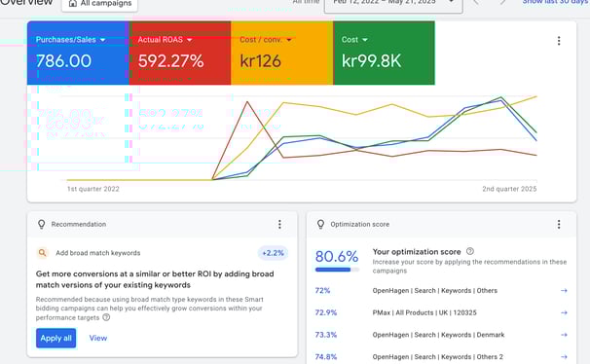Expand the Actual ROAS metric dropdown
590x364 pixels.
(189, 40)
